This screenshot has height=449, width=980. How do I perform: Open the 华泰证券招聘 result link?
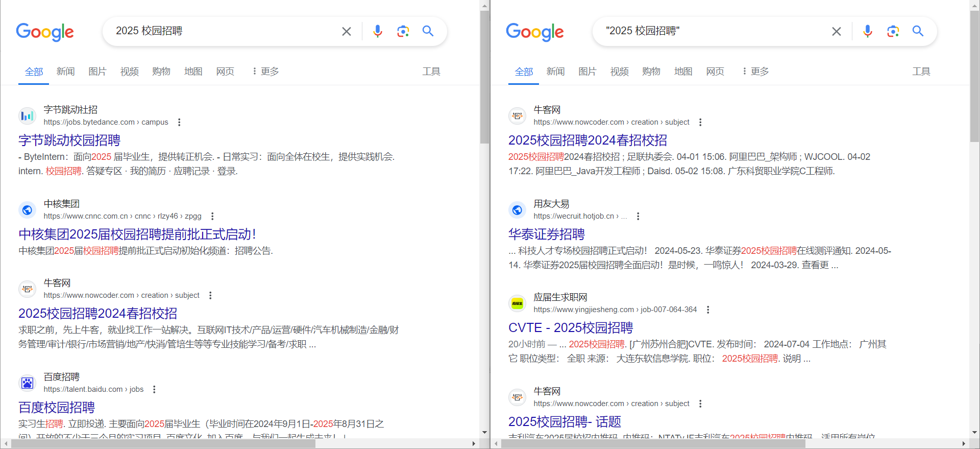click(547, 234)
